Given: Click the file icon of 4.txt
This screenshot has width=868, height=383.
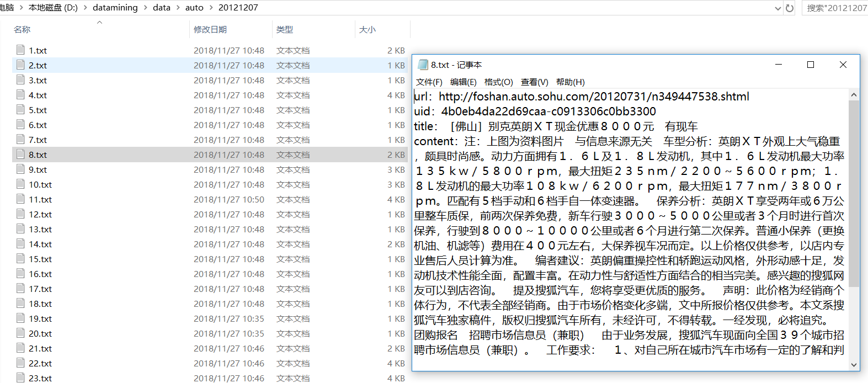Looking at the screenshot, I should pos(21,94).
